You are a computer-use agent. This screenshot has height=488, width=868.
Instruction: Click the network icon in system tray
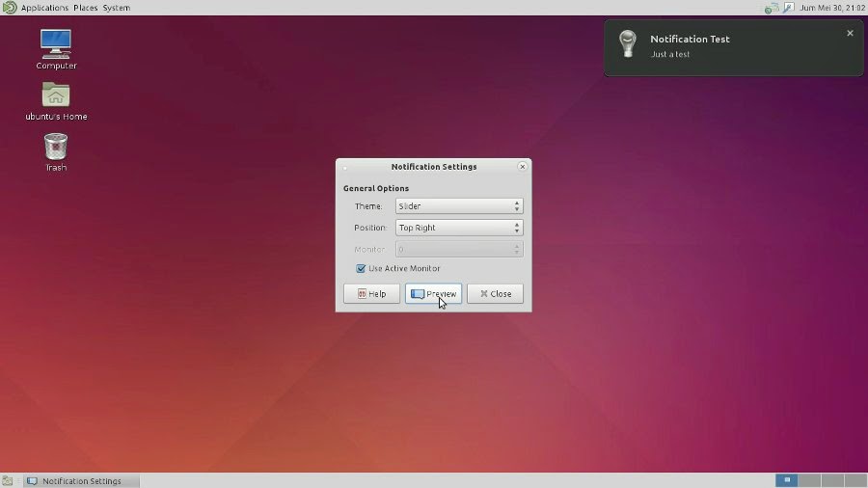(x=772, y=8)
